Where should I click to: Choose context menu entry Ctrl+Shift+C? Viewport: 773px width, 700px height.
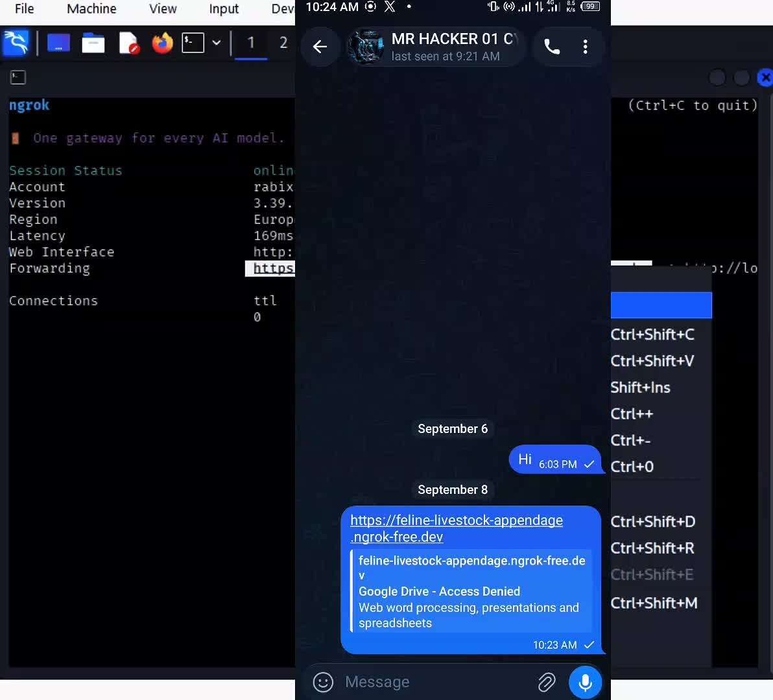pos(652,335)
